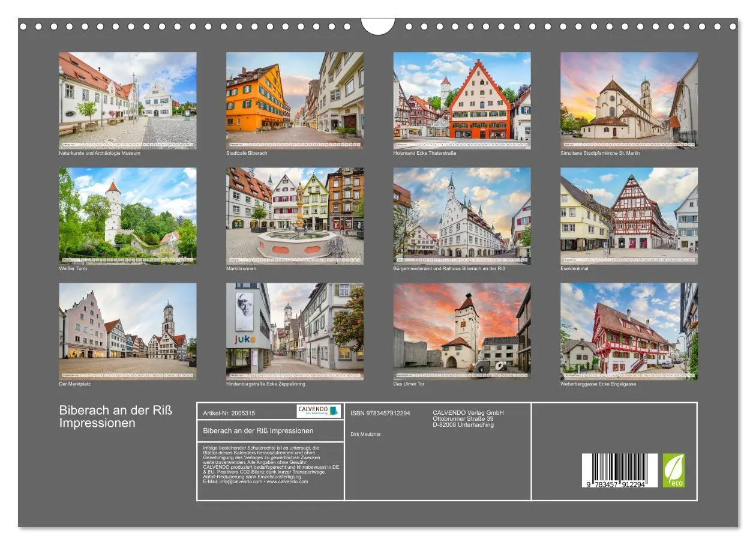
Task: Click caption 'Hindenburgstraße Ecke Zeppelinring'
Action: click(x=265, y=384)
